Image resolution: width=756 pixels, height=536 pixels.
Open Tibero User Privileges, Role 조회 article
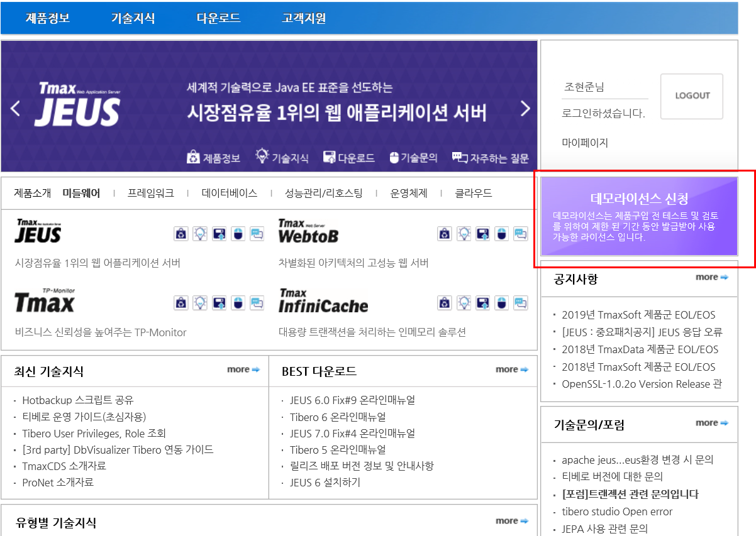click(x=94, y=433)
